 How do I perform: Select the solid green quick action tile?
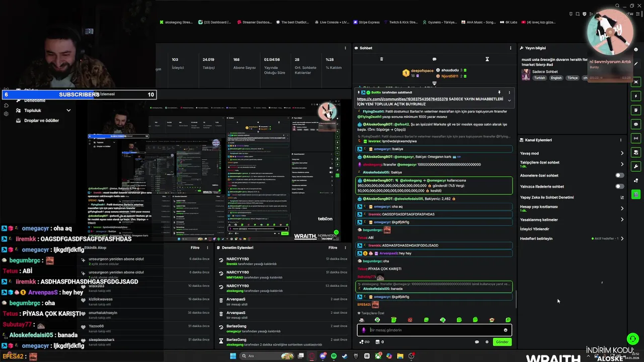coord(636,194)
